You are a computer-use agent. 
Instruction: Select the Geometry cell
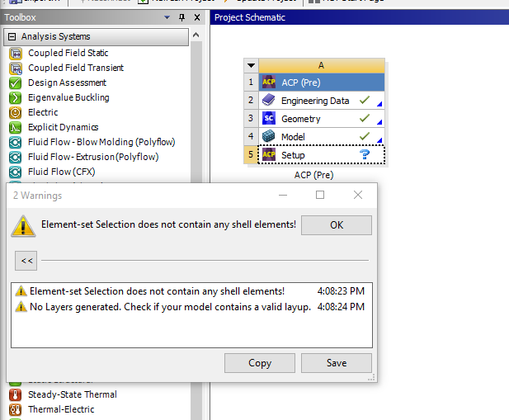322,119
